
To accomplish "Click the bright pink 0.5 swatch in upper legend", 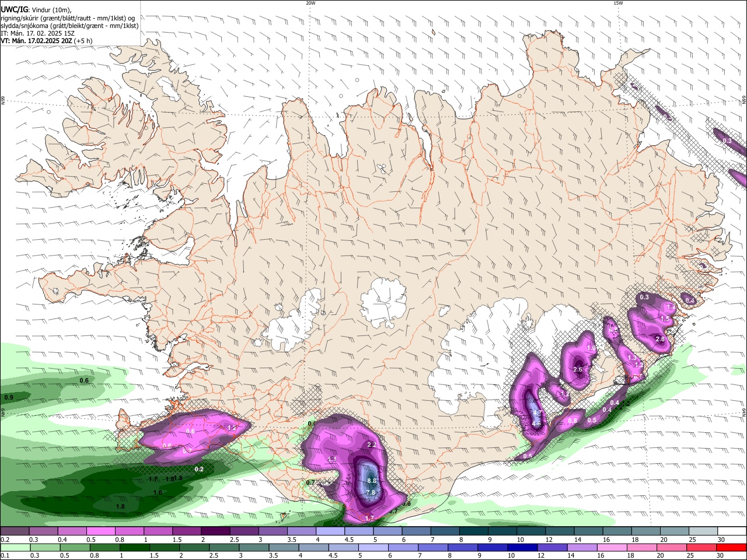I will (x=100, y=531).
